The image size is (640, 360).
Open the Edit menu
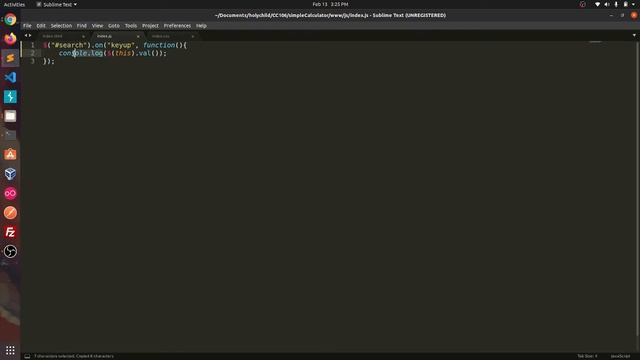[x=41, y=25]
